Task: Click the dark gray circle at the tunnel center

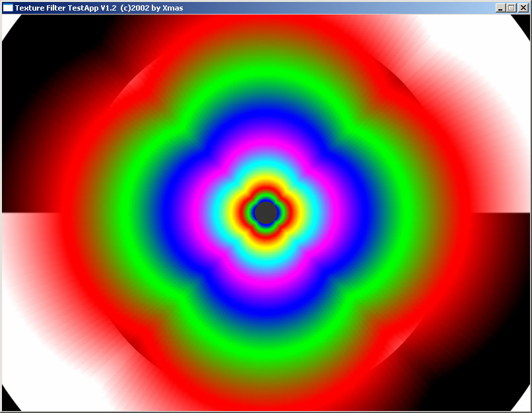Action: click(x=267, y=213)
